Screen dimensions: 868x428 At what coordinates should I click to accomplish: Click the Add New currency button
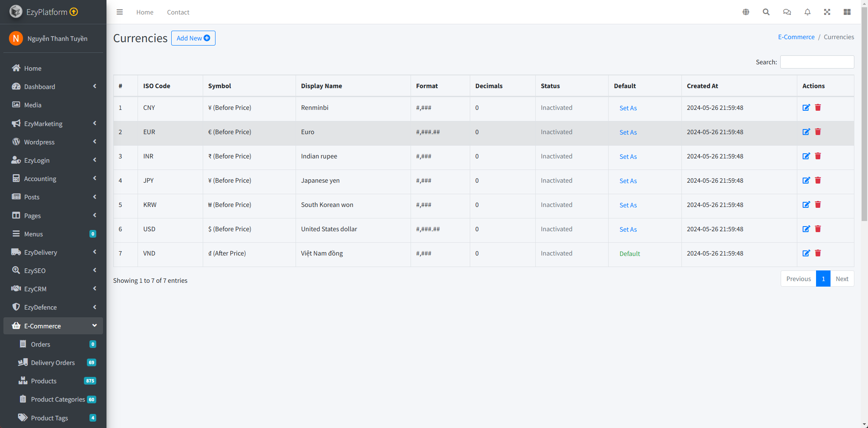pos(193,38)
